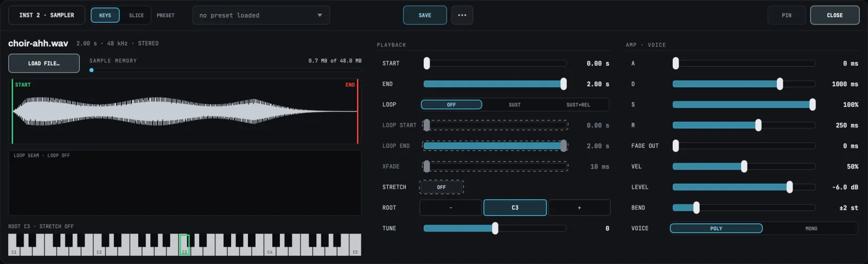This screenshot has height=264, width=868.
Task: Click the BEND slider handle
Action: click(x=697, y=208)
